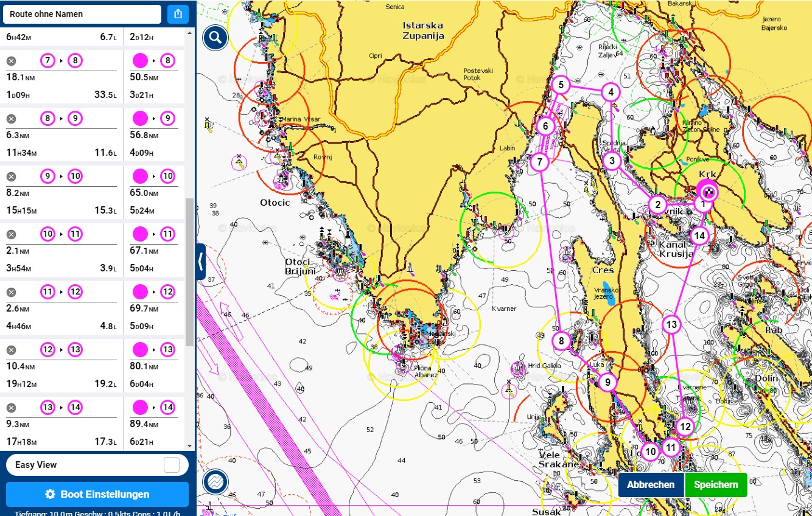Viewport: 812px width, 516px height.
Task: Delete the 10 to 11 route leg
Action: 11,234
